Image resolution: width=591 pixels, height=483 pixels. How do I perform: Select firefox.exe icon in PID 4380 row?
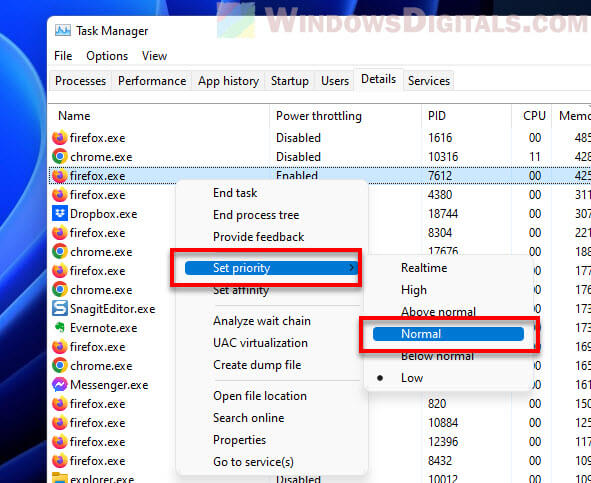tap(60, 195)
